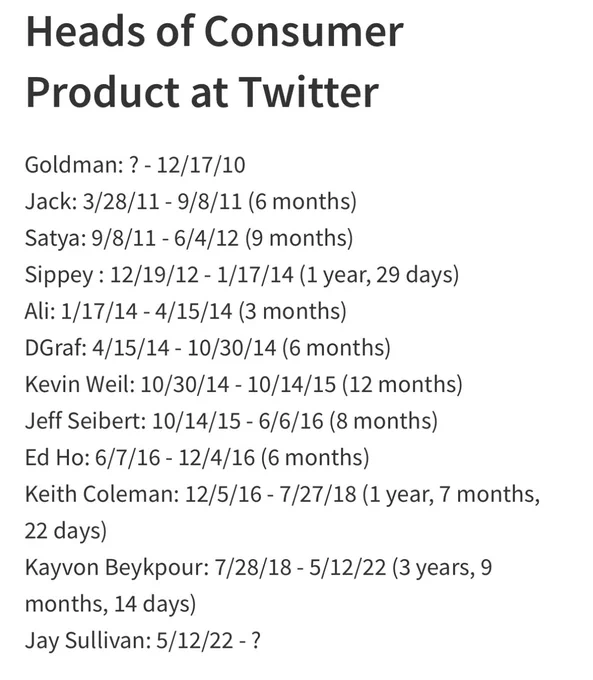Click the Heads of Consumer Product heading
593x680 pixels.
point(215,62)
